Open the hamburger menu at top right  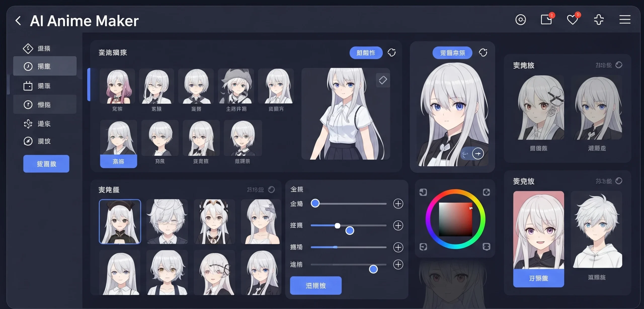(x=625, y=20)
